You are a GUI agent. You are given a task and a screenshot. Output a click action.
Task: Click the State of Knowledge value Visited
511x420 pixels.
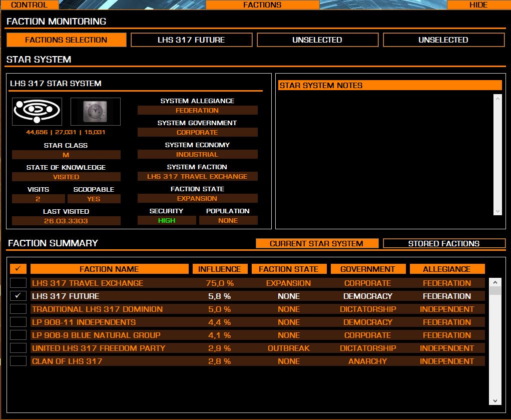point(66,177)
